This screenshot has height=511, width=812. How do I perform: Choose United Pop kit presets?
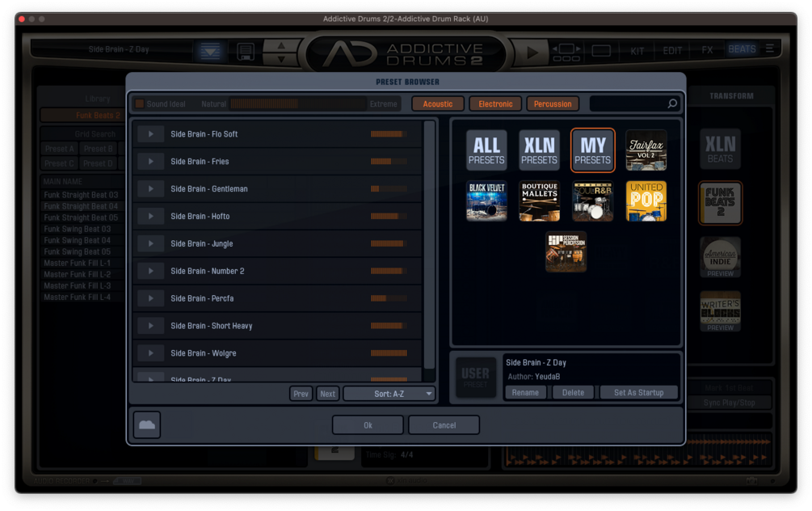tap(646, 201)
